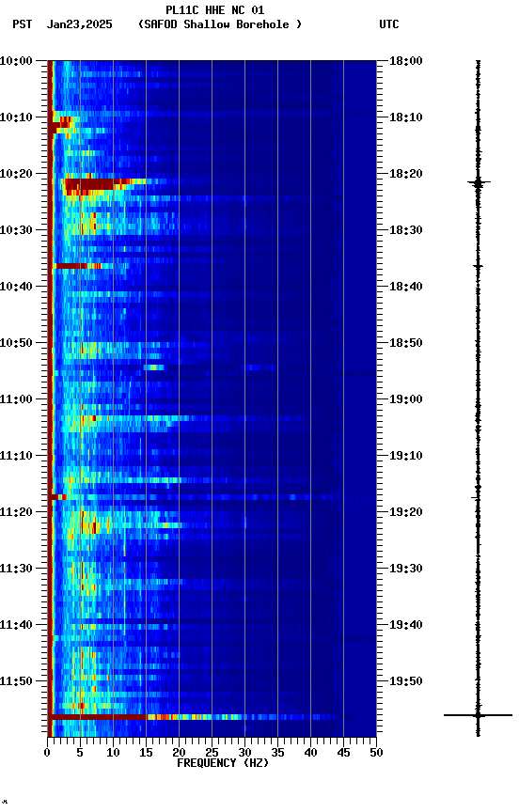The height and width of the screenshot is (812, 519).
Task: Click the 19:30 UTC time label
Action: [x=406, y=569]
